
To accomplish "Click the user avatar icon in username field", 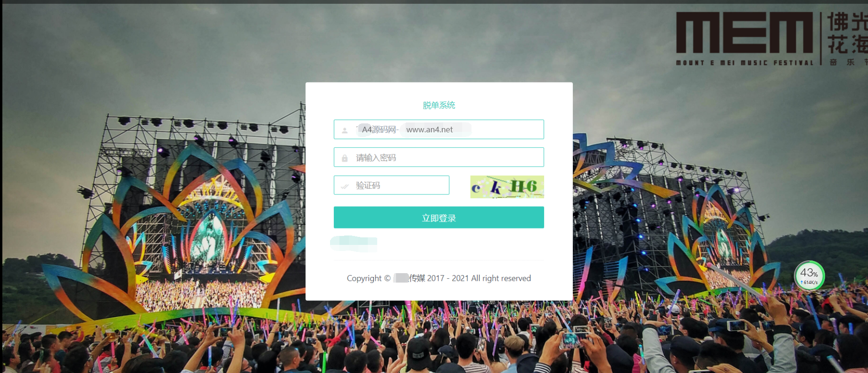I will pos(345,130).
